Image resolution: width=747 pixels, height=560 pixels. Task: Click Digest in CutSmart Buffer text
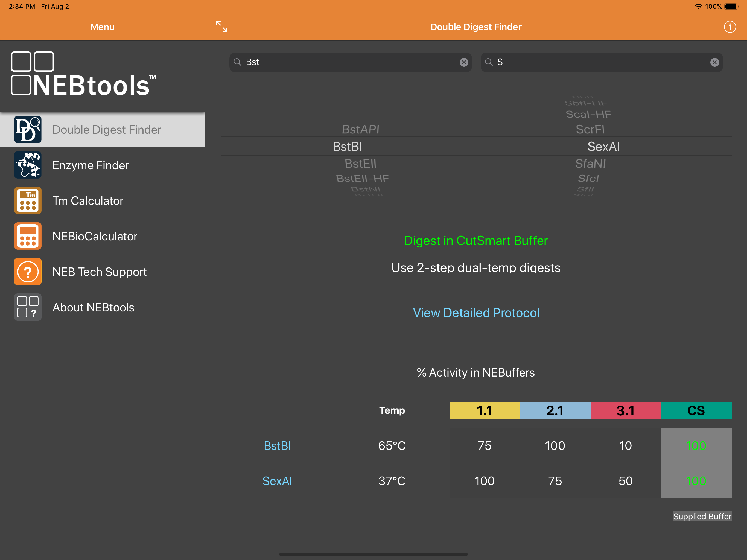[x=476, y=241]
